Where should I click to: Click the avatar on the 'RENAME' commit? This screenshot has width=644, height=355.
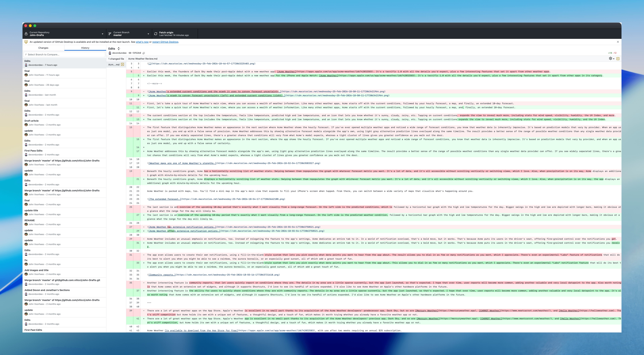26,224
